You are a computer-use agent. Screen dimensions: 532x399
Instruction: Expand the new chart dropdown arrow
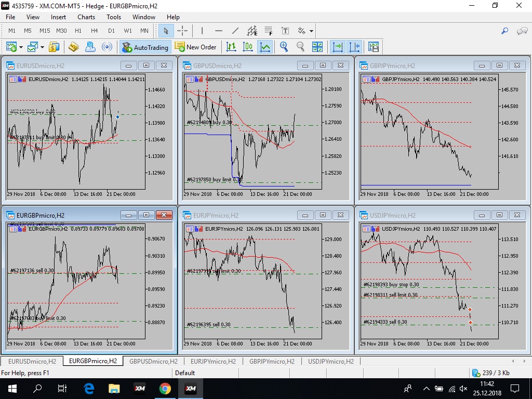tap(21, 47)
